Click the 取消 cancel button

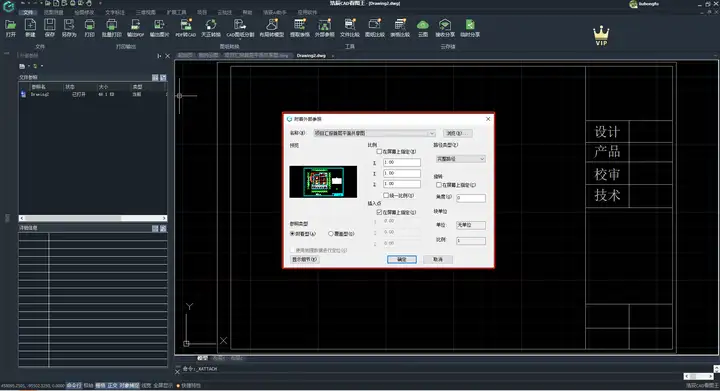(438, 259)
